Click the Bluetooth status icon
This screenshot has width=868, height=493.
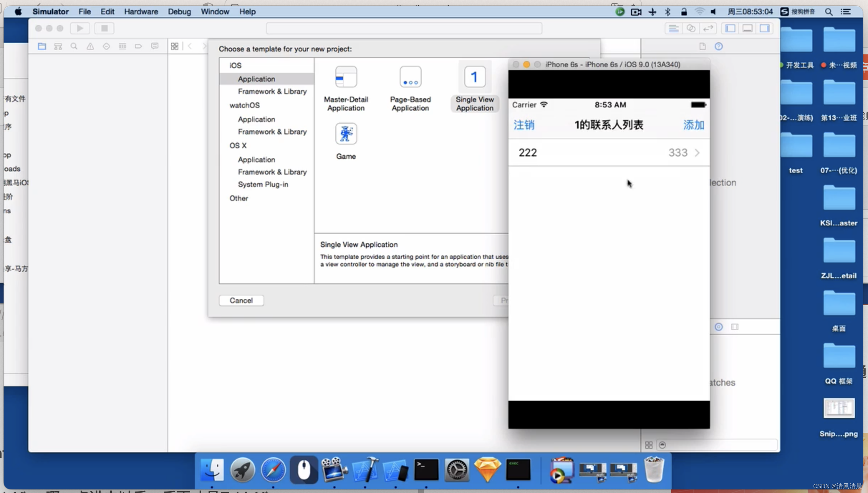[x=668, y=12]
